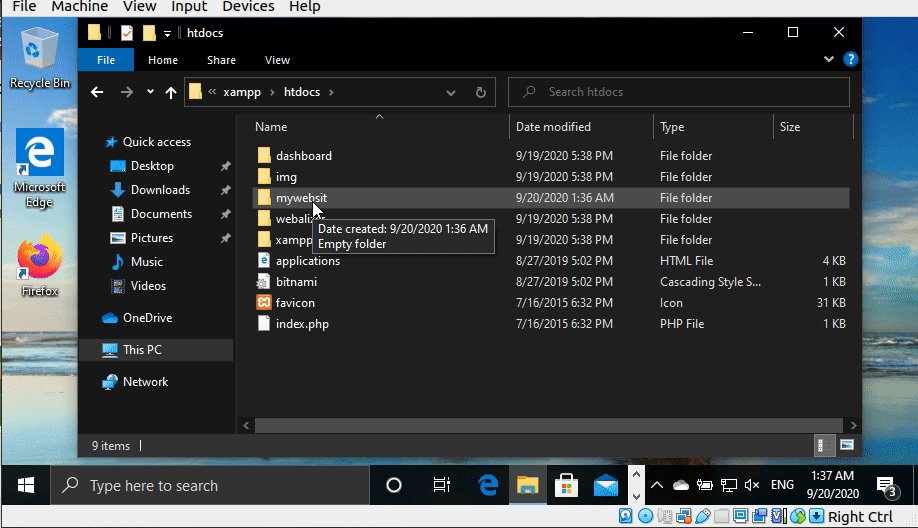Open the address bar history dropdown

450,92
